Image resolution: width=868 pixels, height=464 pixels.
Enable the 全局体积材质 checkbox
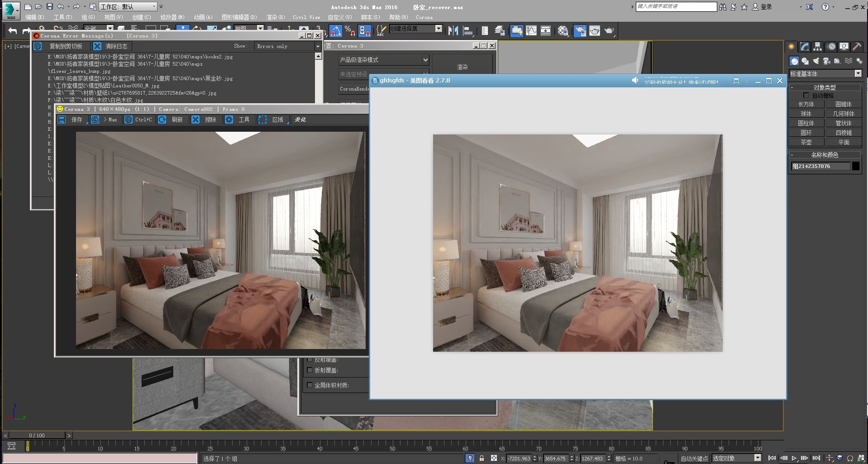click(x=310, y=385)
